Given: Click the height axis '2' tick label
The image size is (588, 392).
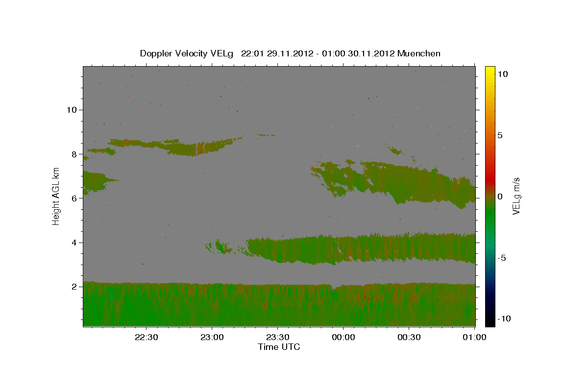Looking at the screenshot, I should click(x=73, y=287).
